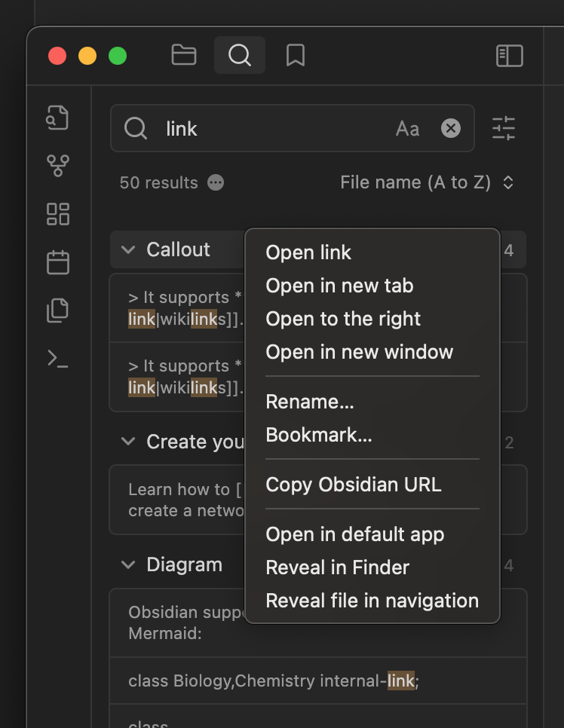Screen dimensions: 564x728
Task: Clear the search query
Action: tap(451, 128)
